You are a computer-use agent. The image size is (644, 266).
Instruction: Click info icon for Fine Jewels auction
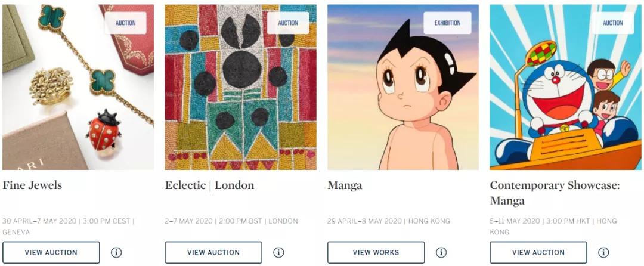tap(116, 252)
